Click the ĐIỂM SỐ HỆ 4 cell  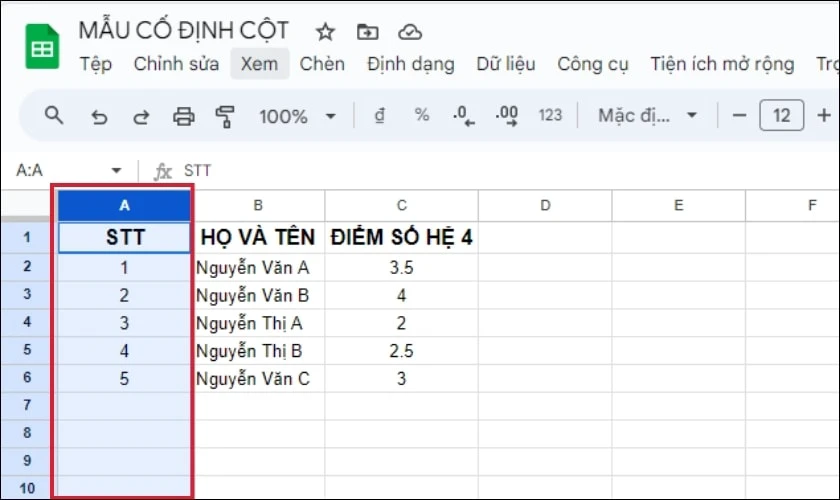point(401,237)
